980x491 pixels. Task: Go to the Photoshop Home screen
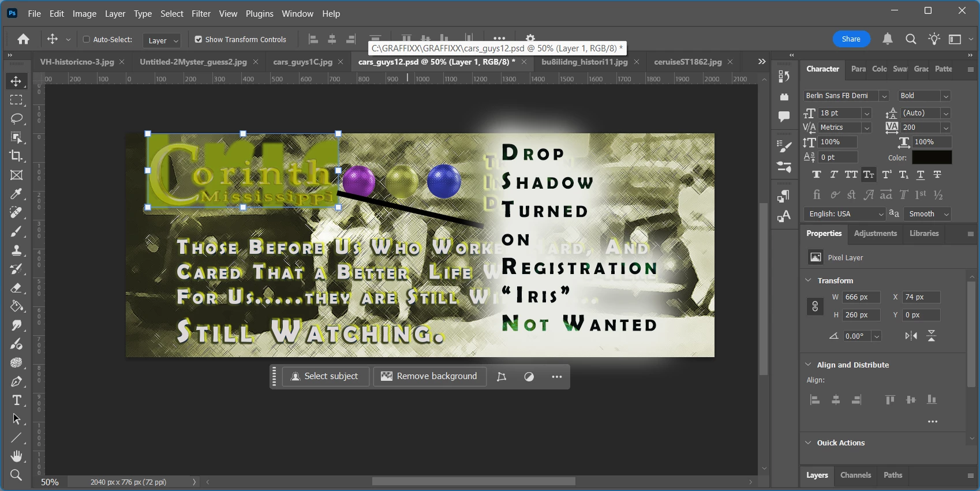point(23,39)
